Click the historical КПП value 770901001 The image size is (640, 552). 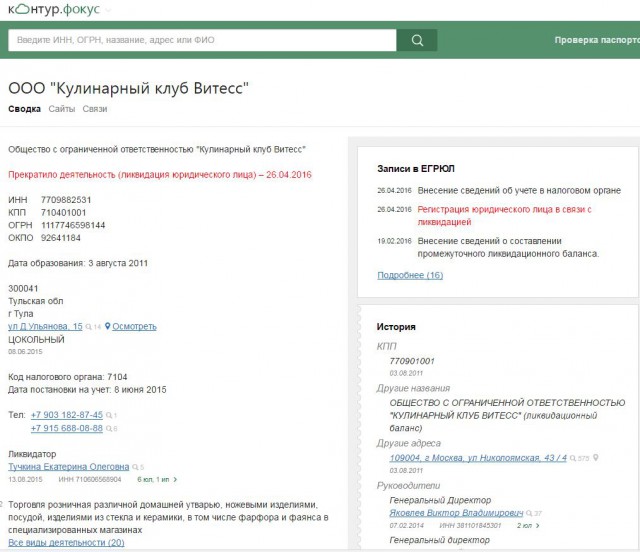412,361
